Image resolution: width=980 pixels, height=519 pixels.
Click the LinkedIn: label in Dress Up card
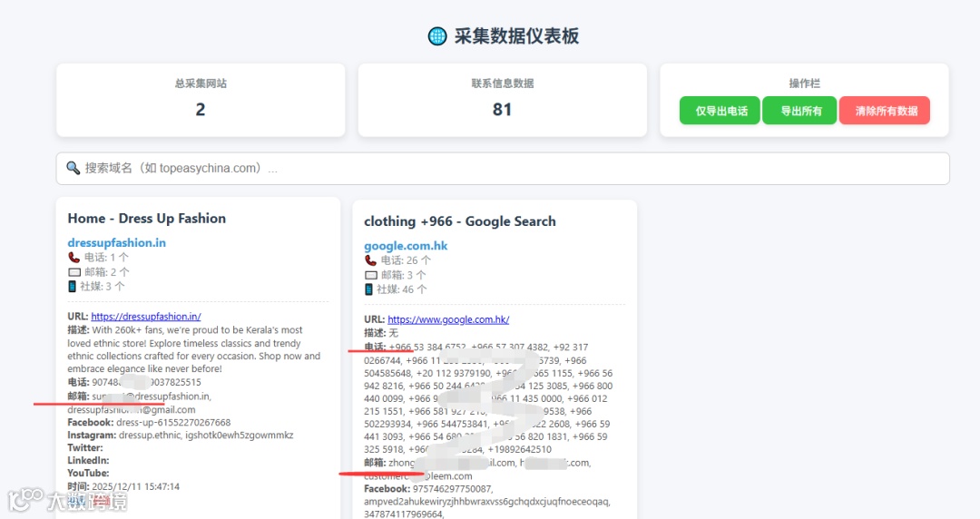tap(88, 461)
